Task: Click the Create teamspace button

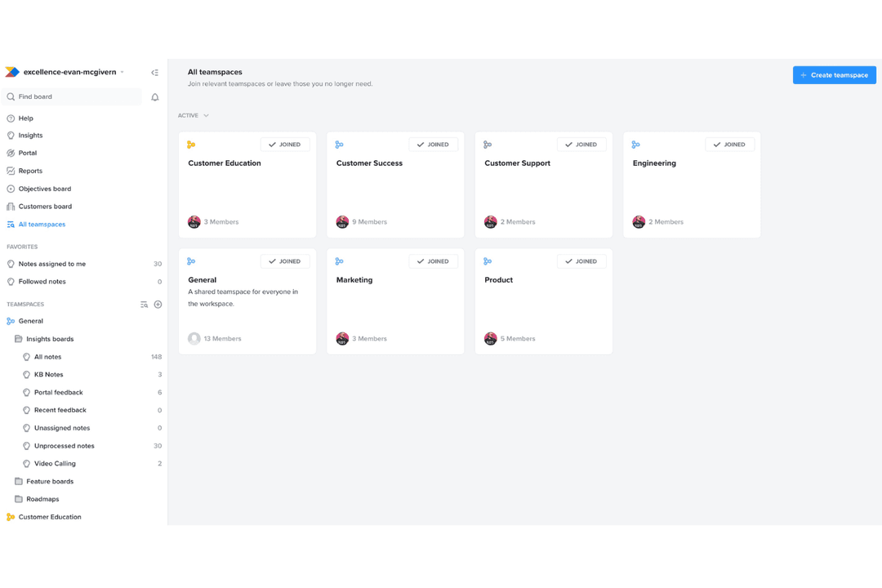Action: pyautogui.click(x=834, y=75)
